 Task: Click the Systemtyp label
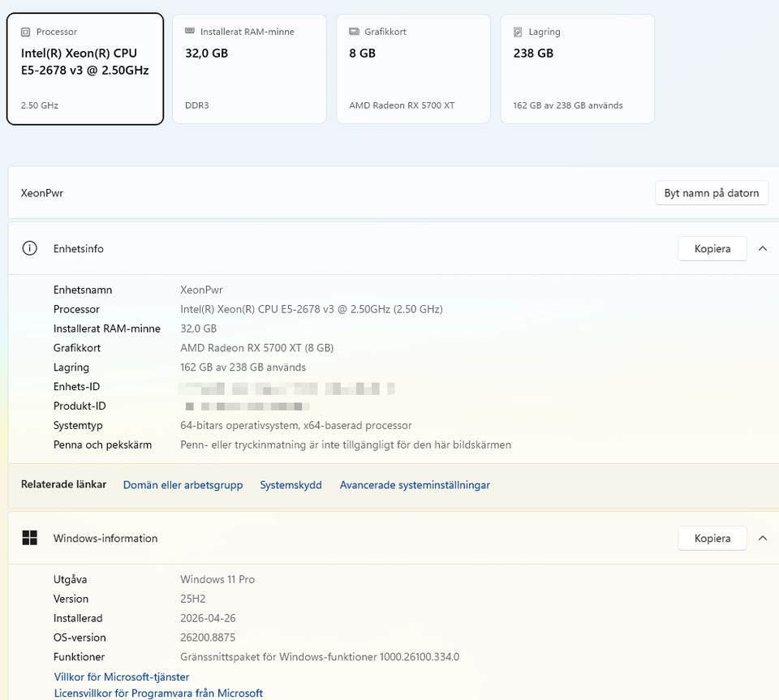pyautogui.click(x=78, y=425)
